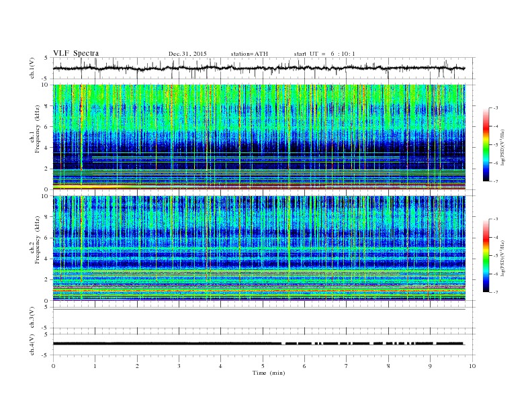Click the 'log(PSD)(V²/Hz)' label beside ch.2 colorbar
Screen dimensions: 532x411
(503, 258)
